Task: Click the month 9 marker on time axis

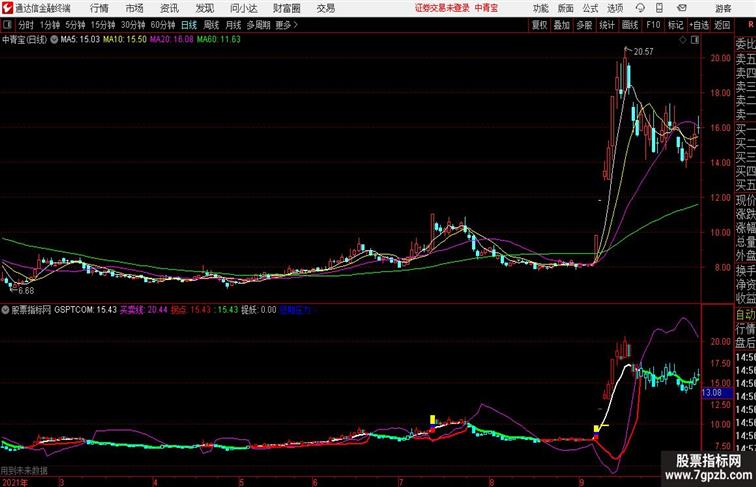Action: 582,482
